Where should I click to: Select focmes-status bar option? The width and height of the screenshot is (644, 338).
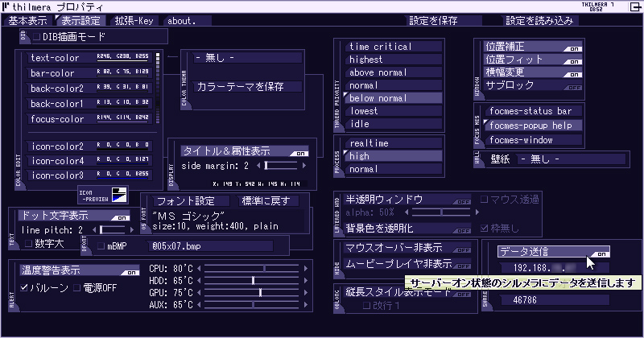pos(533,111)
